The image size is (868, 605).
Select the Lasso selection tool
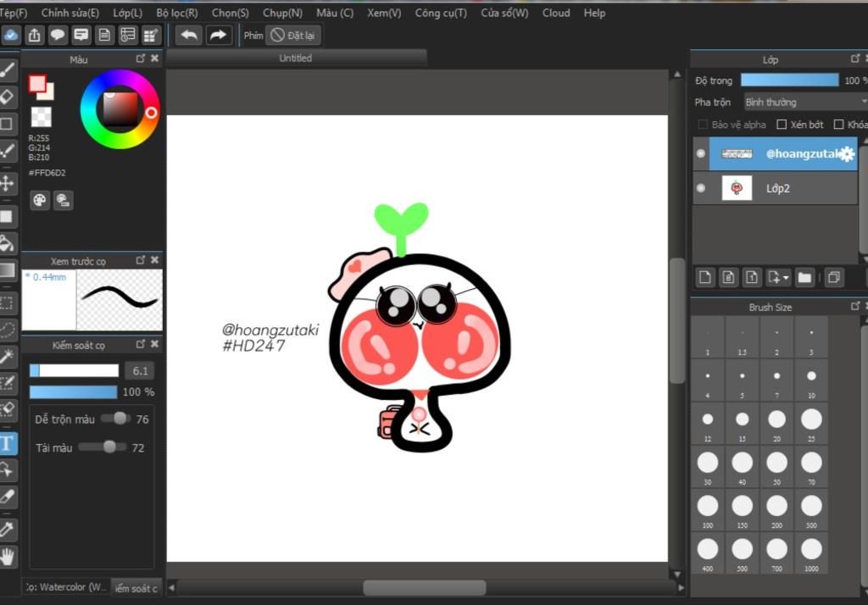(x=7, y=330)
